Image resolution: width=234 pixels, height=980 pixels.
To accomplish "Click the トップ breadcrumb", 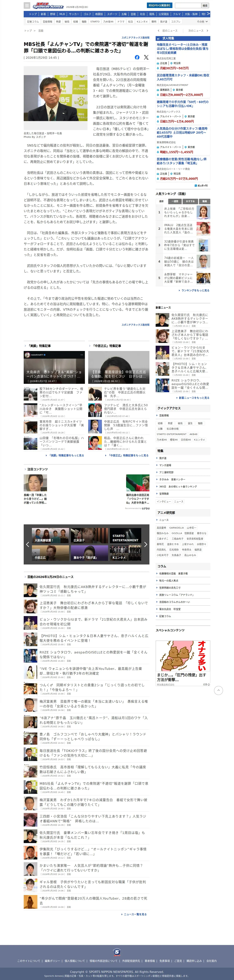I will tap(28, 30).
